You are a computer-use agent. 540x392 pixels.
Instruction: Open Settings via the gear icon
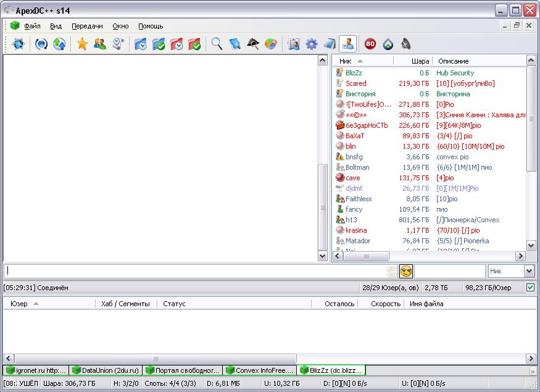tap(312, 44)
